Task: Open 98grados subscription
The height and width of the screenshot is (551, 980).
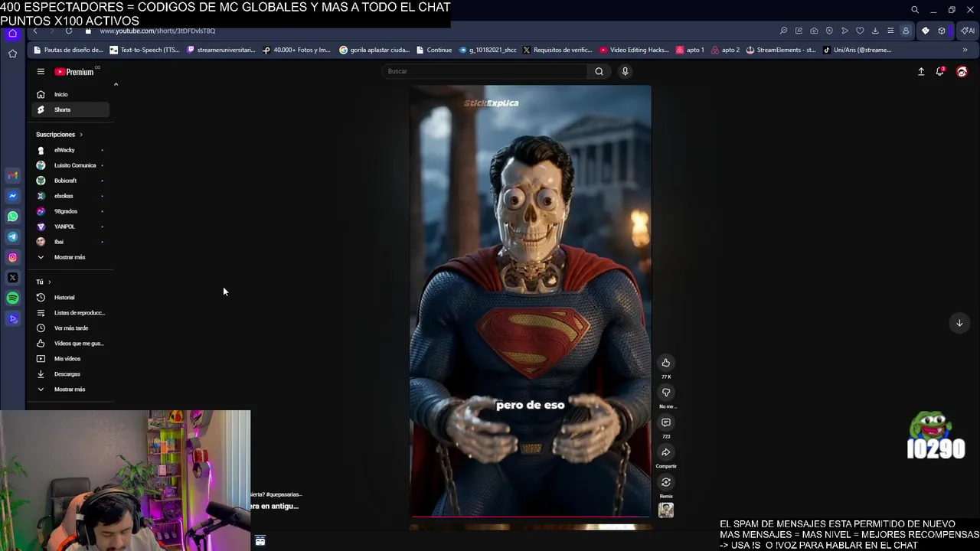Action: tap(70, 211)
